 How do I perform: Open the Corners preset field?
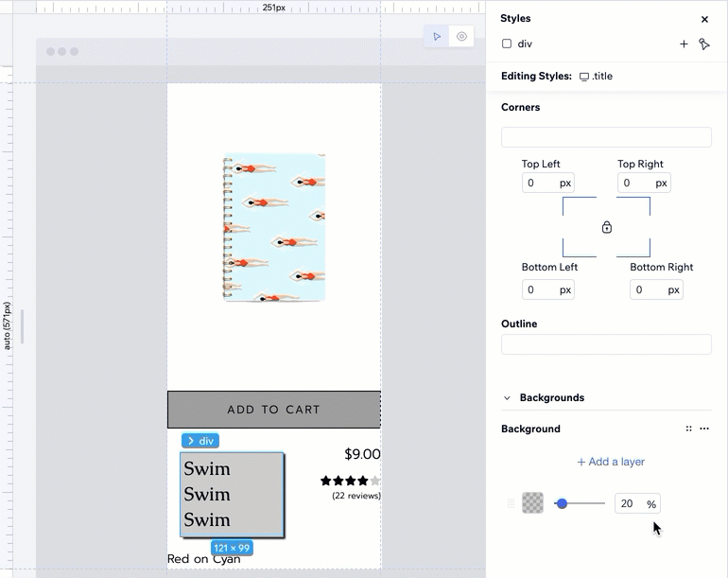[x=606, y=137]
